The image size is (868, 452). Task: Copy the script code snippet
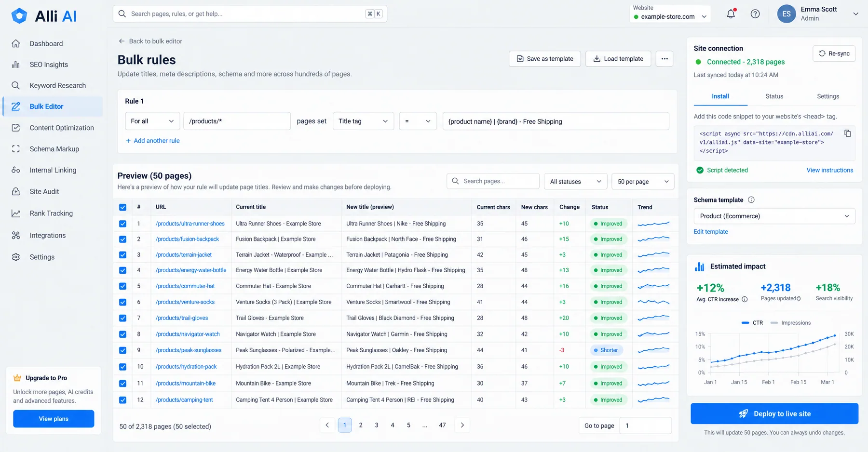click(847, 133)
